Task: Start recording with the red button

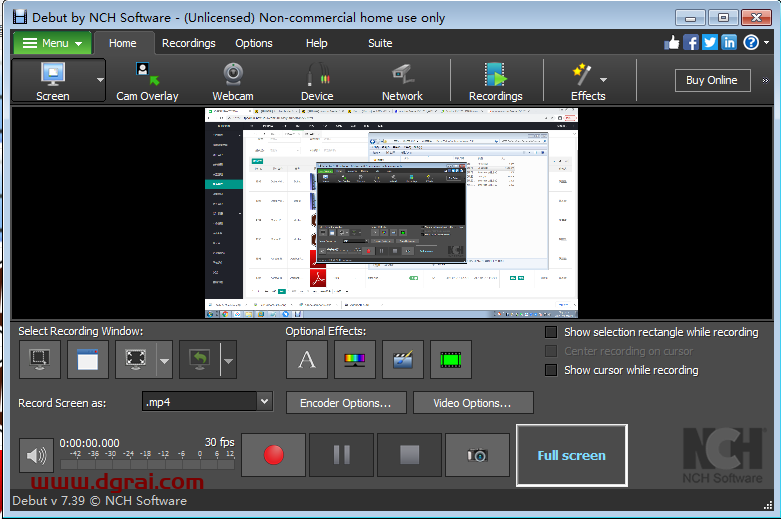Action: pyautogui.click(x=273, y=455)
